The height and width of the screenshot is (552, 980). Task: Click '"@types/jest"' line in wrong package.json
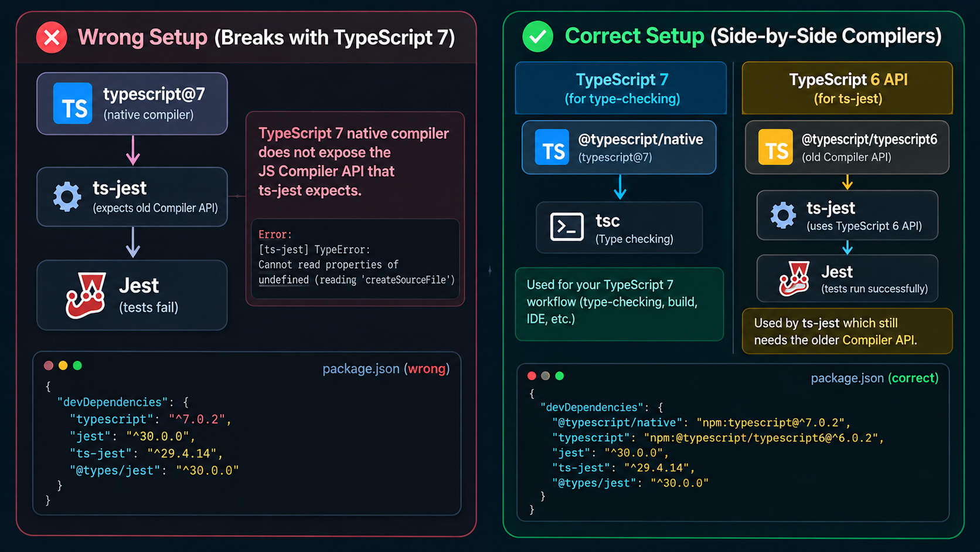154,470
